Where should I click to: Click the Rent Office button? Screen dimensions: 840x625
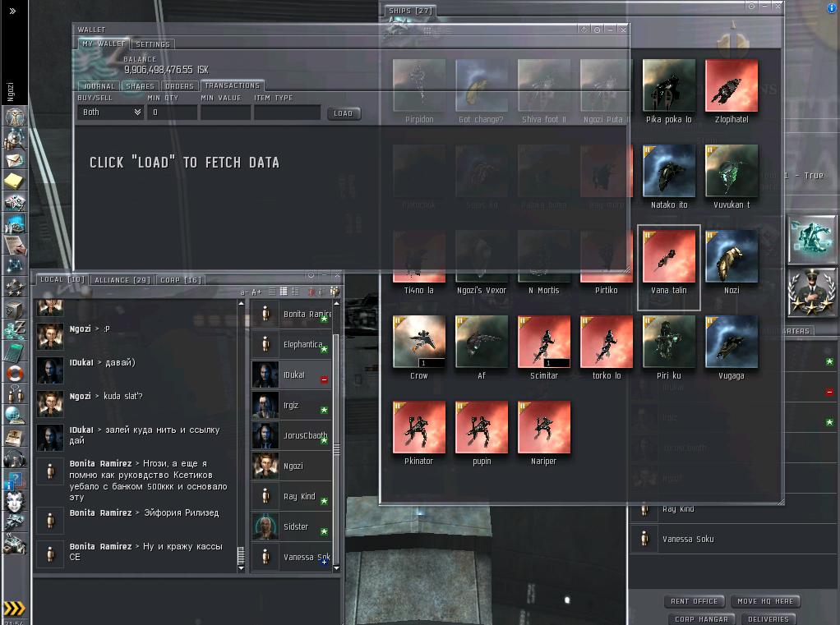click(x=695, y=601)
